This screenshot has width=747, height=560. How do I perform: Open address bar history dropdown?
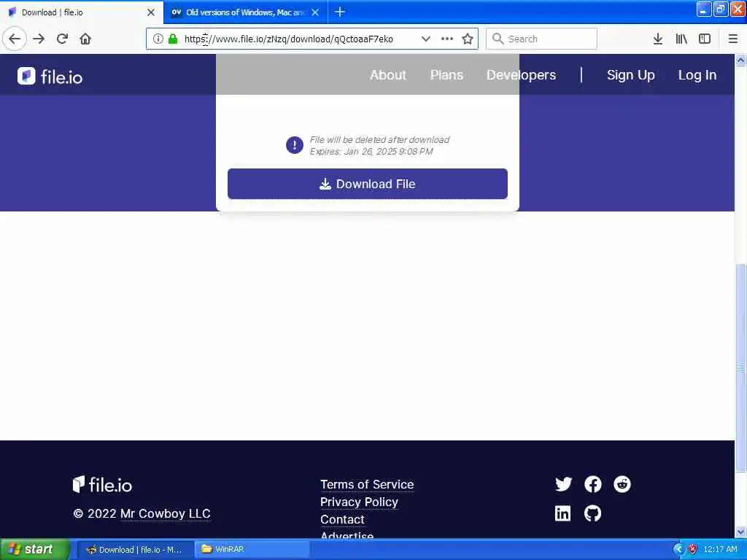point(426,39)
